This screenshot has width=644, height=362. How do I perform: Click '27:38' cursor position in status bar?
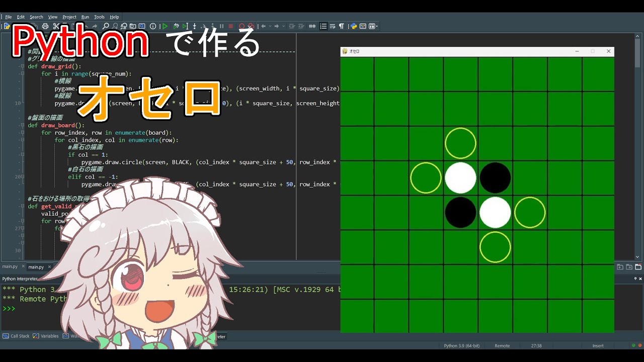(536, 346)
